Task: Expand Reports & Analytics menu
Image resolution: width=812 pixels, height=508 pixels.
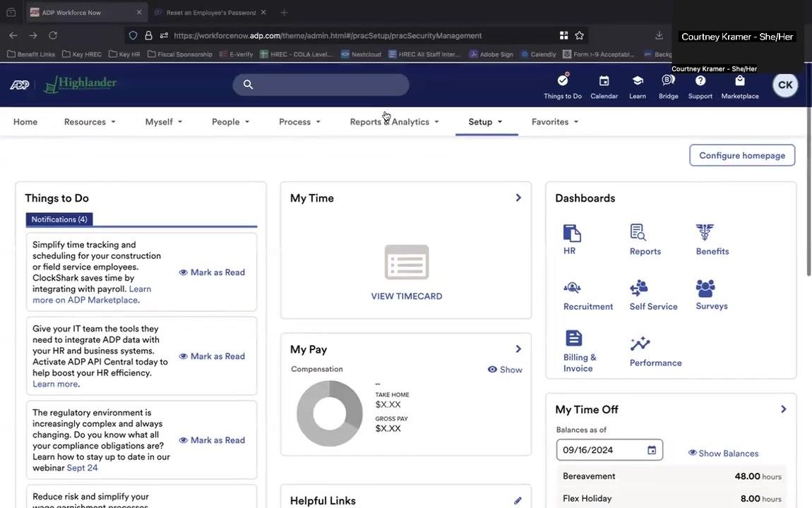Action: click(x=394, y=121)
